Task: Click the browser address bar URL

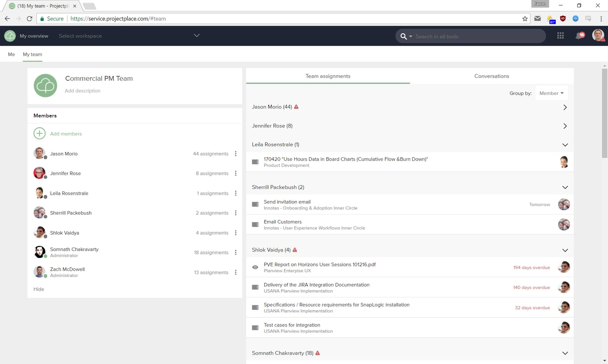Action: (118, 19)
